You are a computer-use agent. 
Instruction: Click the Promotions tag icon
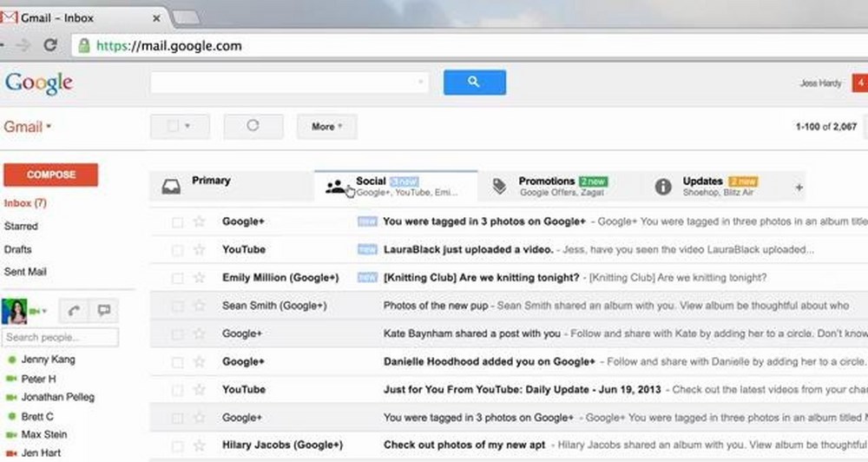[499, 186]
